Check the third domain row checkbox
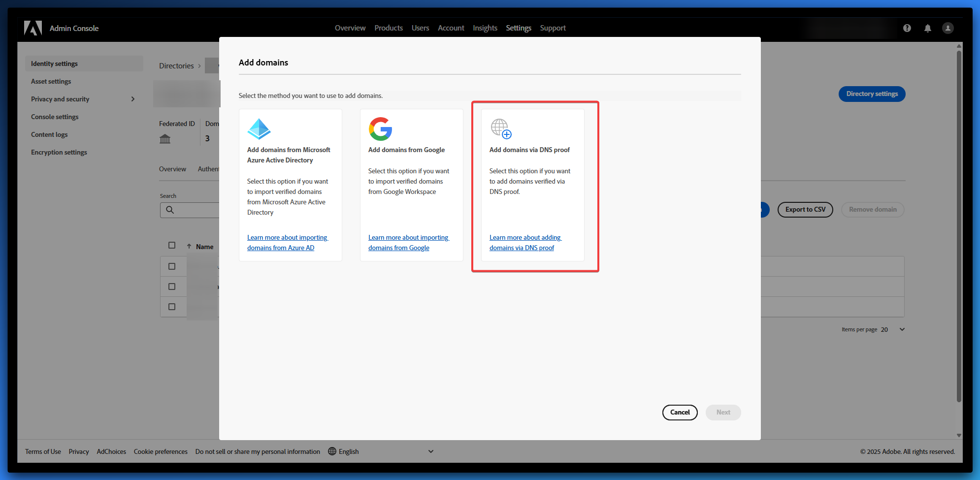Image resolution: width=980 pixels, height=480 pixels. (x=172, y=307)
